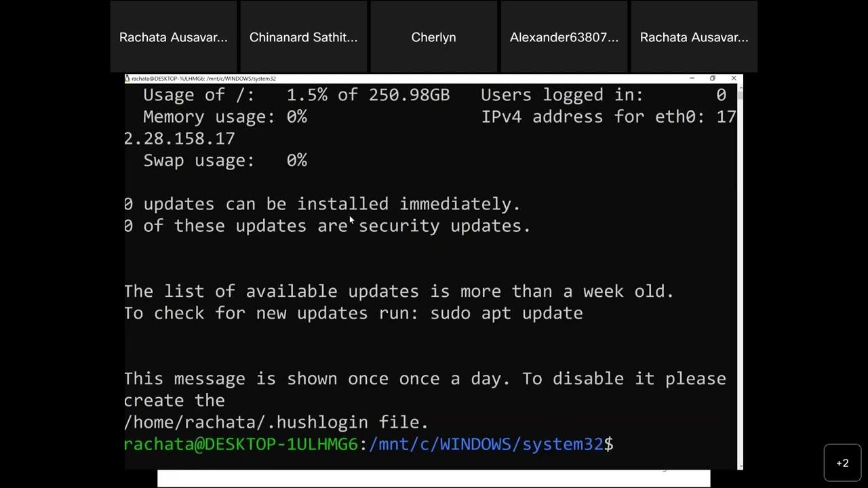The width and height of the screenshot is (868, 488).
Task: Click the terminal scrollbar up arrow
Action: (x=740, y=87)
